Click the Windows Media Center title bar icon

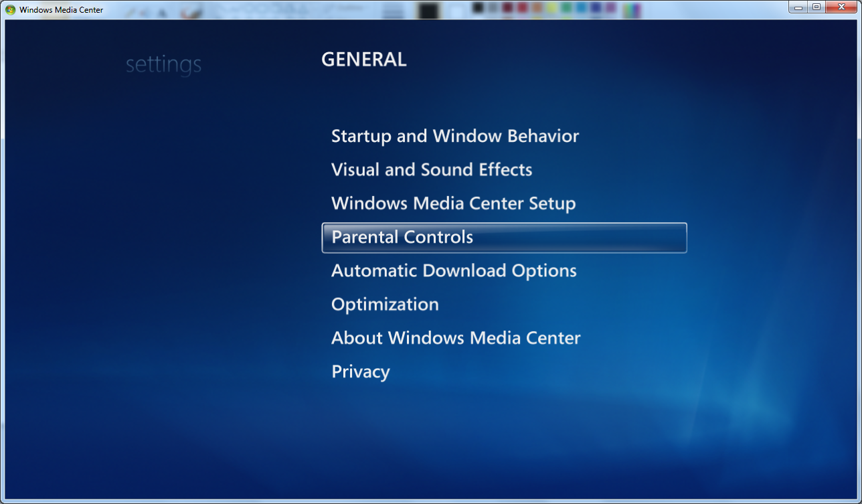coord(11,9)
